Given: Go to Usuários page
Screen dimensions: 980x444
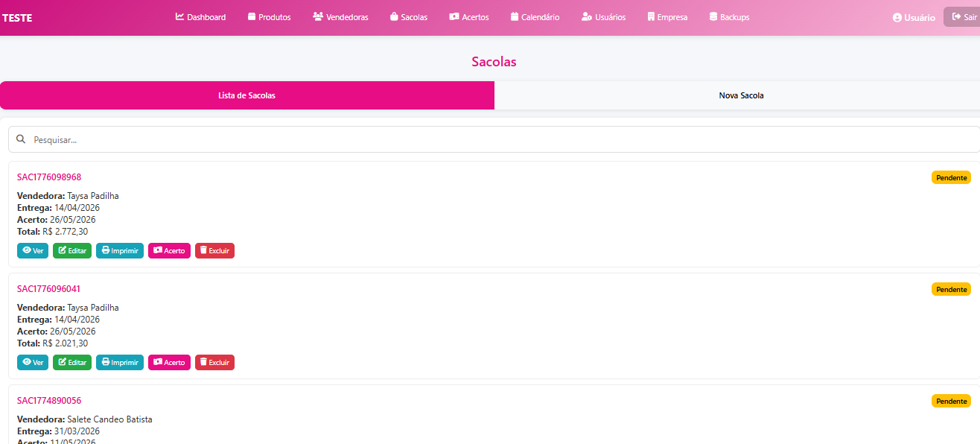Looking at the screenshot, I should point(603,17).
